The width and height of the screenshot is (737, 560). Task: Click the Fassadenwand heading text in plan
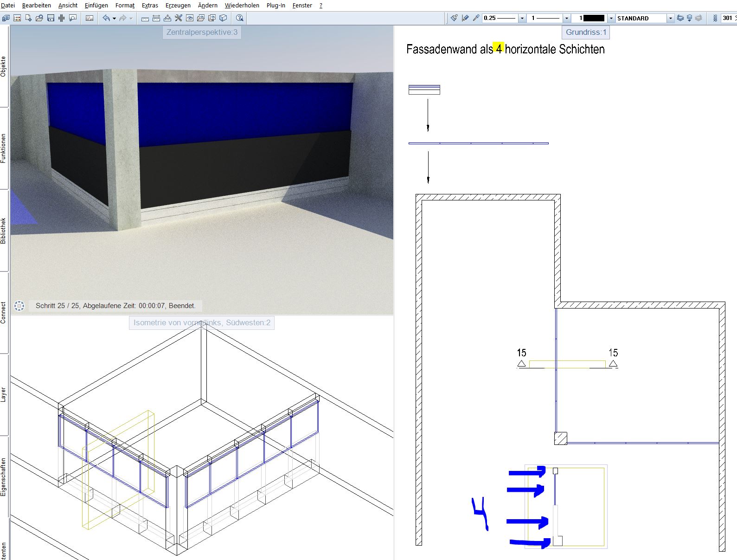[x=505, y=49]
